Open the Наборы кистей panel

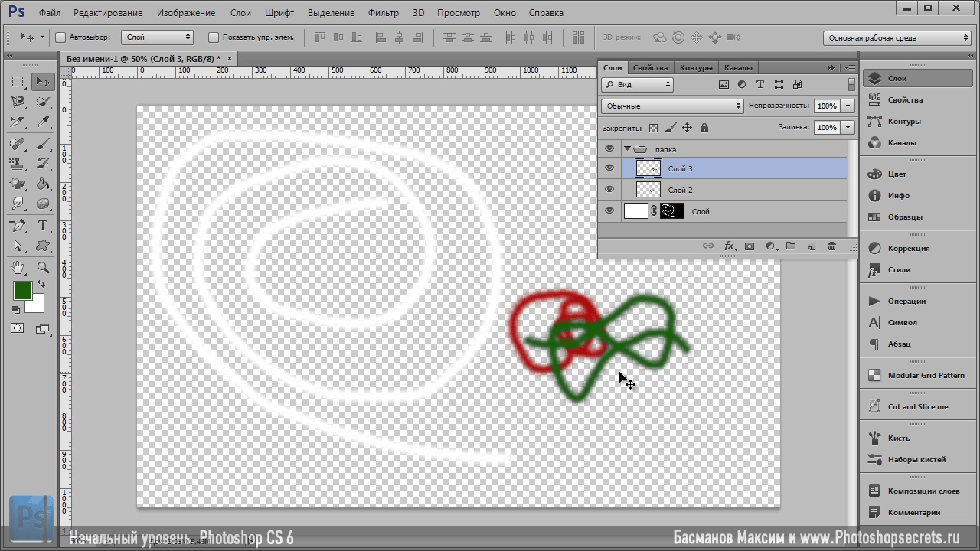click(x=918, y=459)
